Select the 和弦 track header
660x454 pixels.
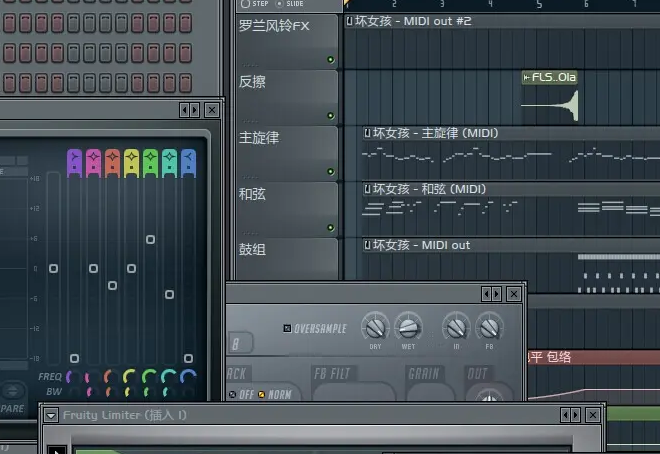[x=287, y=209]
